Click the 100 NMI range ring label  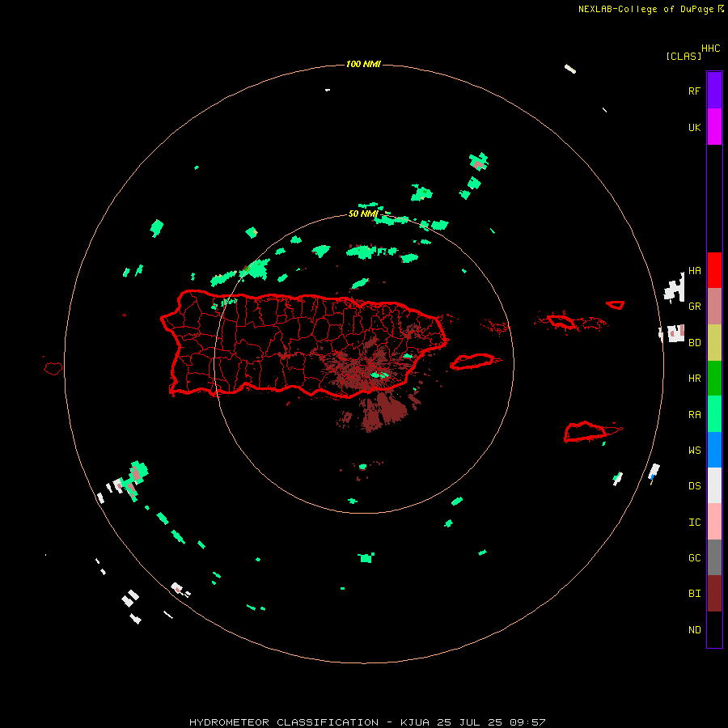[363, 64]
